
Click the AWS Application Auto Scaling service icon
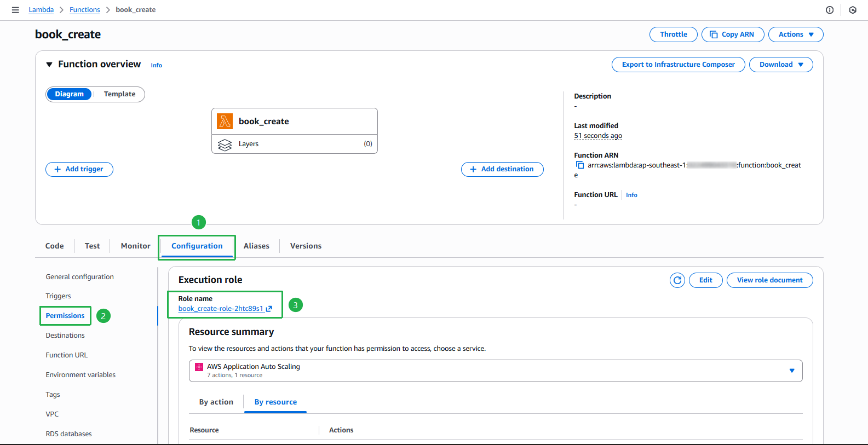199,367
